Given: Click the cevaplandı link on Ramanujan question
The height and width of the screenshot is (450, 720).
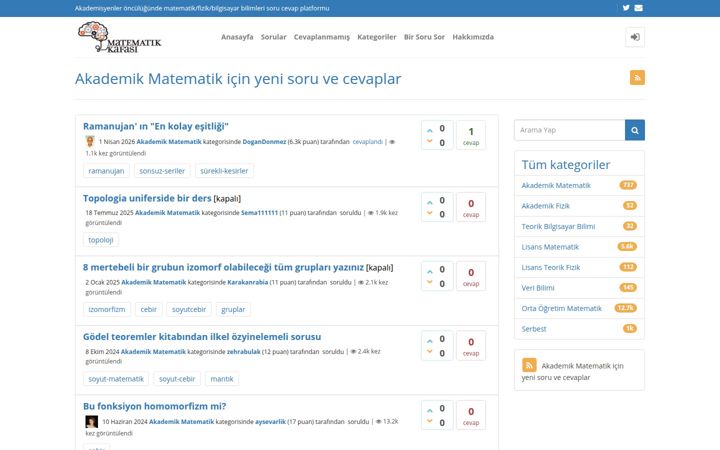Looking at the screenshot, I should (367, 142).
